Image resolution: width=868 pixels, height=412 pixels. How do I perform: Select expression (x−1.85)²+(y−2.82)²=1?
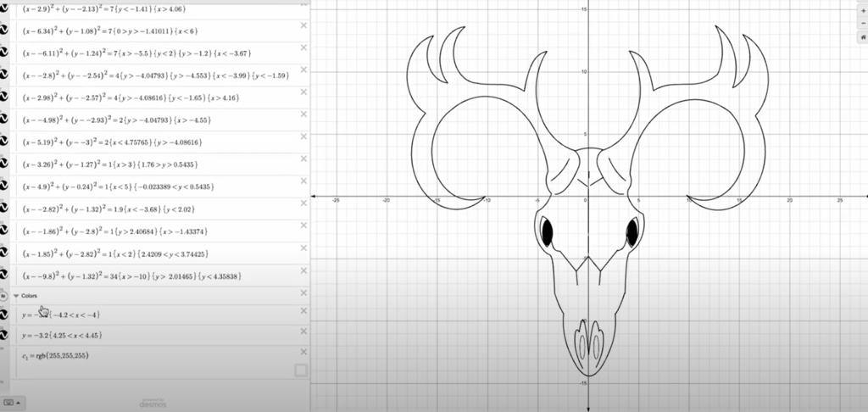[115, 254]
